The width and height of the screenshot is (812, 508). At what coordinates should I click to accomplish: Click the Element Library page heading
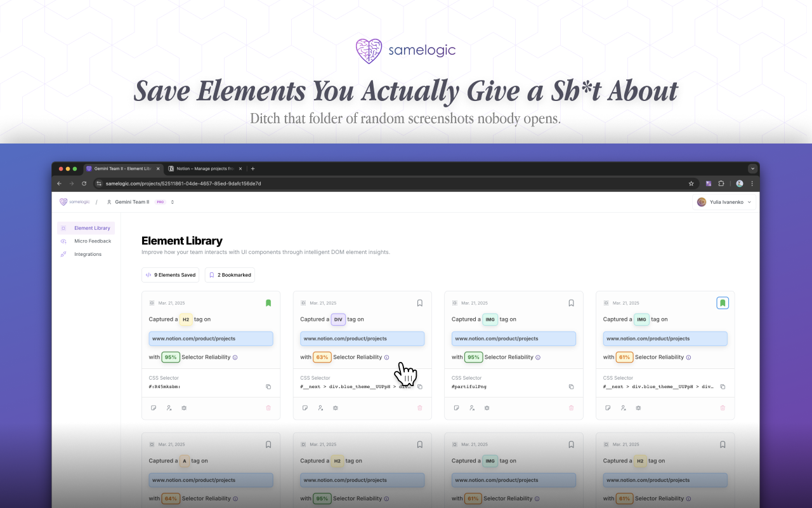click(182, 241)
